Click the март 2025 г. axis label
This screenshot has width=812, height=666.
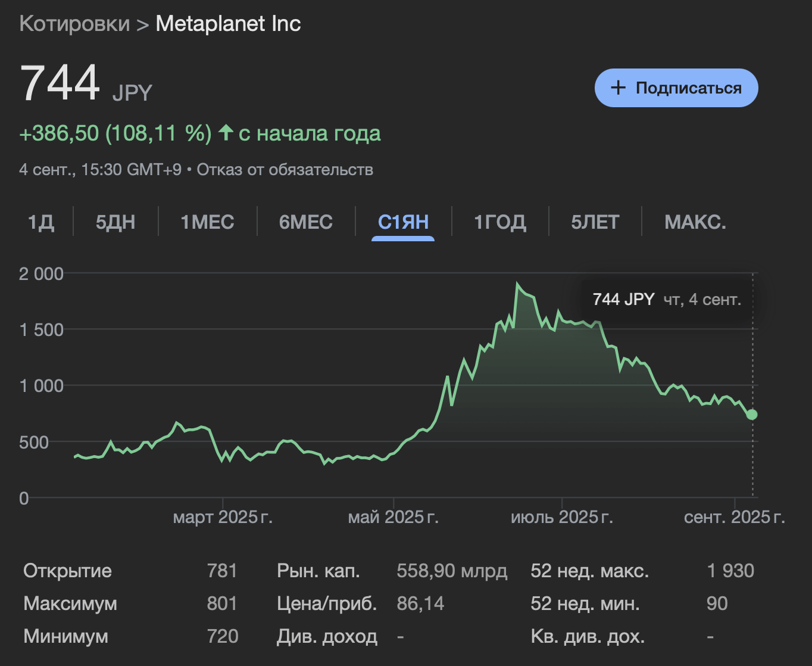223,516
